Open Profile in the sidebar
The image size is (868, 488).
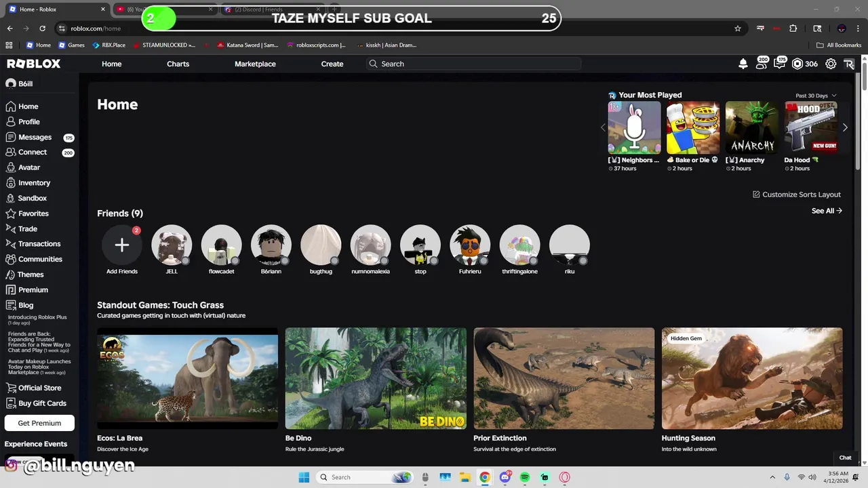point(28,122)
